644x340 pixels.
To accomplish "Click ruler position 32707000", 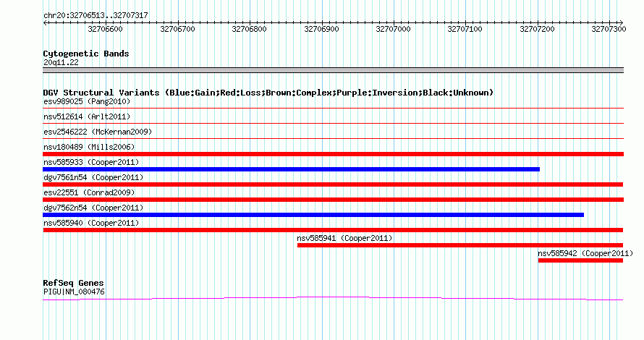I will [394, 29].
